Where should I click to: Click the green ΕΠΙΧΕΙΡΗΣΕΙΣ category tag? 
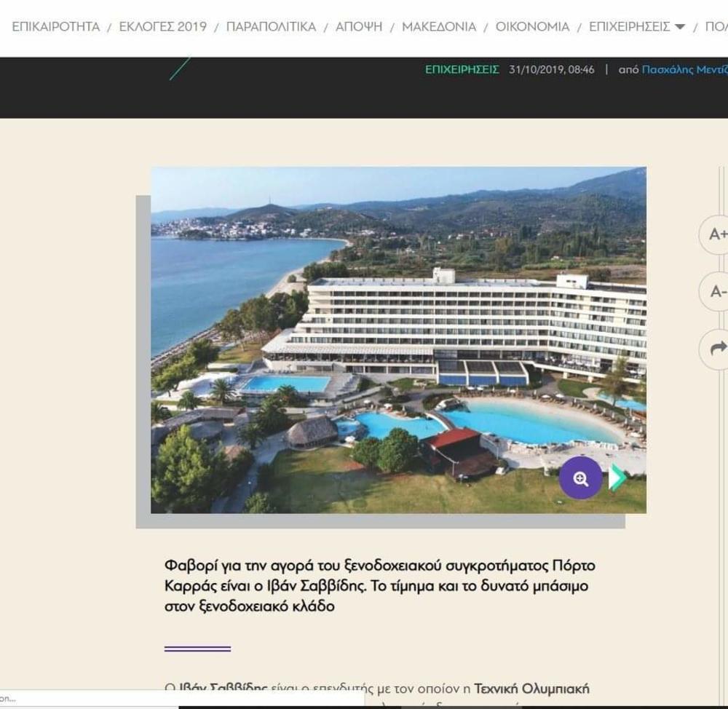coord(462,70)
